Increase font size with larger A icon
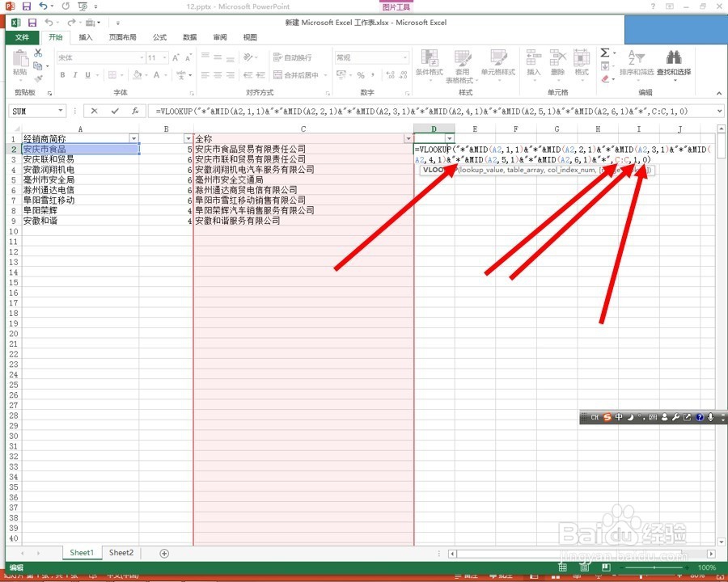728x582 pixels. tap(176, 57)
